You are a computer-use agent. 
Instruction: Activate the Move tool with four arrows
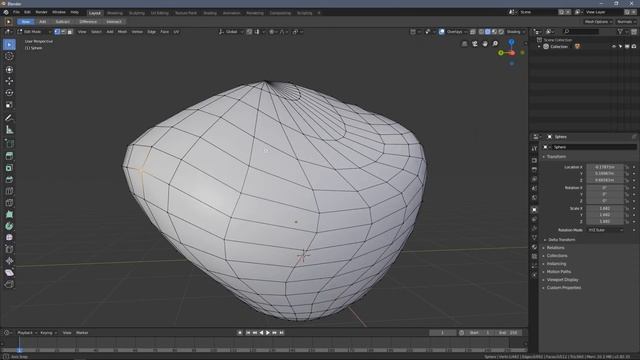[9, 81]
